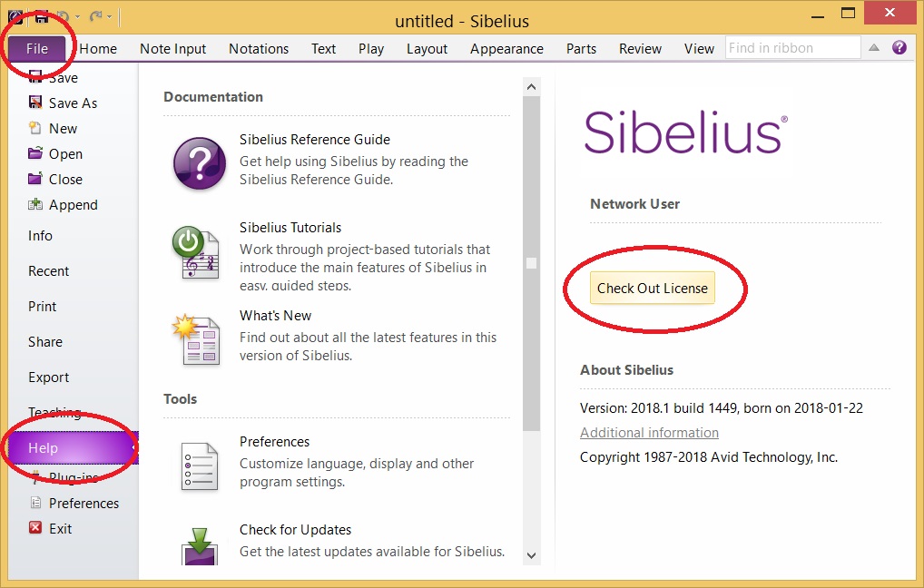This screenshot has height=588, width=924.
Task: Launch the Sibelius Tutorials
Action: tap(290, 227)
